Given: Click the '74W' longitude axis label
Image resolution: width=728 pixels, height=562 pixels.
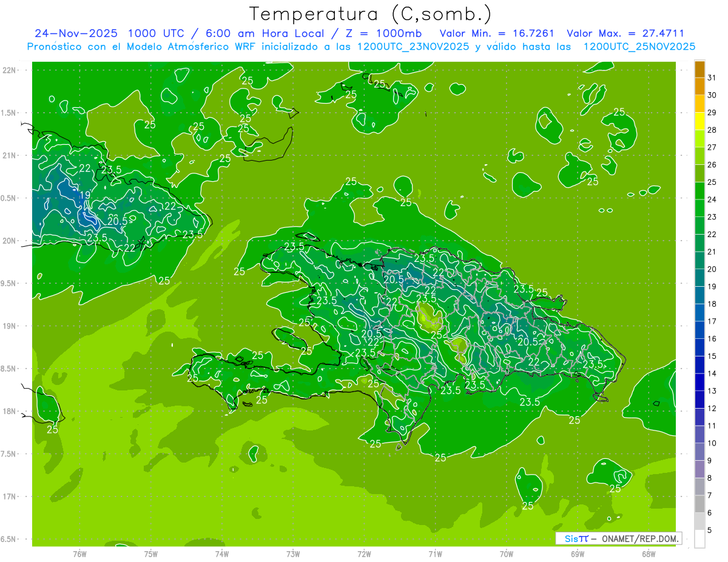Looking at the screenshot, I should tap(222, 554).
